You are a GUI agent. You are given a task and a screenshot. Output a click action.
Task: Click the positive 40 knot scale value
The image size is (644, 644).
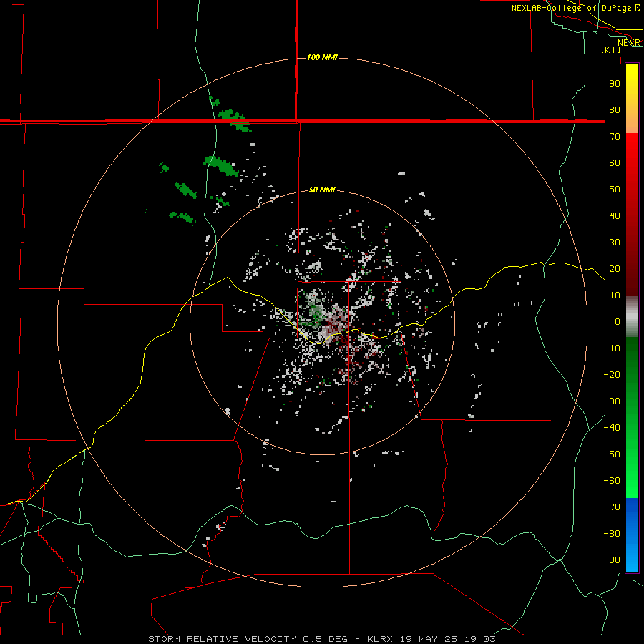tap(615, 215)
